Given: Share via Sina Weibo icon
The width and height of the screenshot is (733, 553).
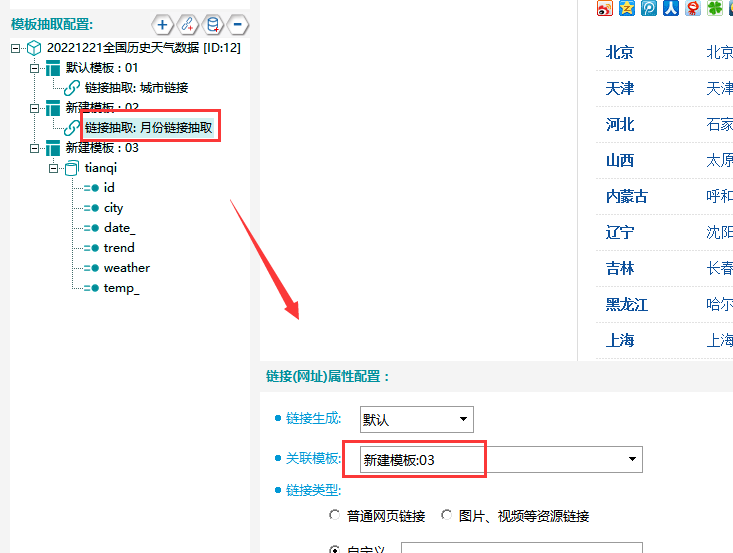Looking at the screenshot, I should click(605, 8).
